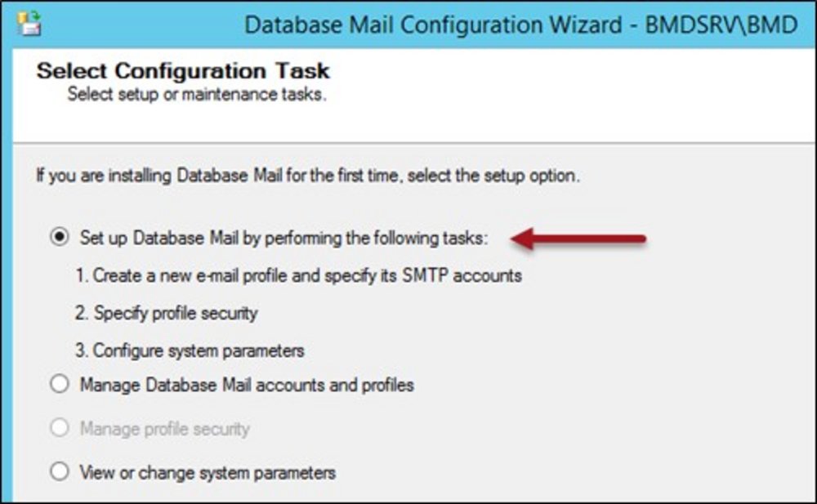Choose the Manage Database Mail accounts radio button
The image size is (817, 504).
(60, 385)
